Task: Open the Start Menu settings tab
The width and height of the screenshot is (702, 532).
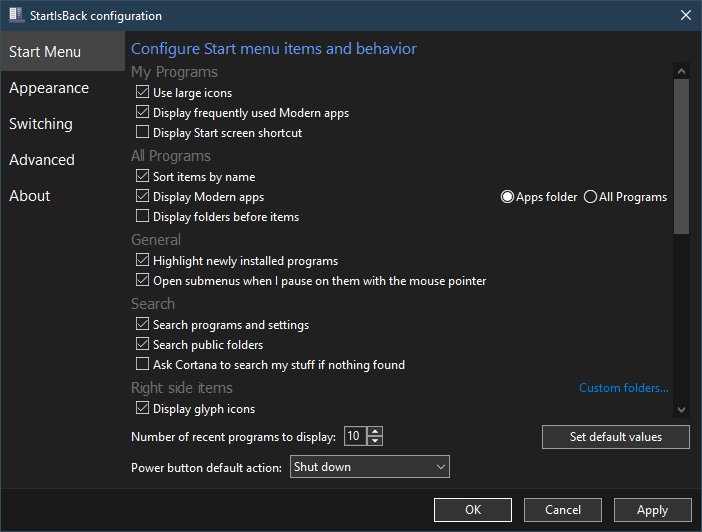Action: [63, 51]
